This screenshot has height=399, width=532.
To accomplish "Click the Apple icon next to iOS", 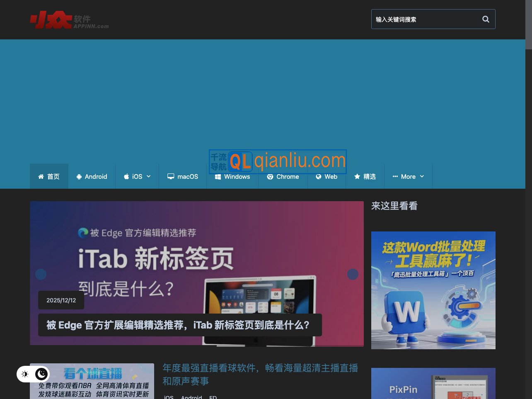I will 126,176.
